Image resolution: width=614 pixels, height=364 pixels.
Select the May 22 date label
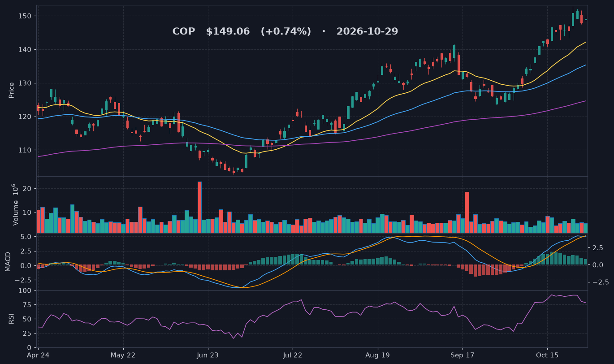tap(123, 355)
